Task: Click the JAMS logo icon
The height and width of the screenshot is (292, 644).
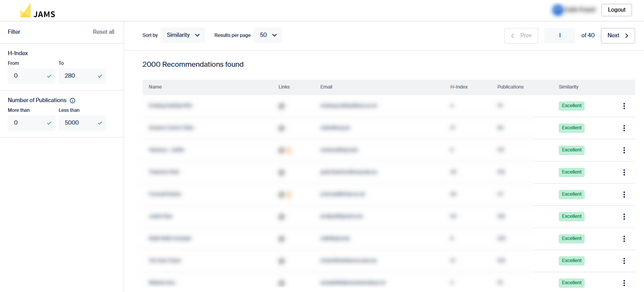Action: click(26, 11)
